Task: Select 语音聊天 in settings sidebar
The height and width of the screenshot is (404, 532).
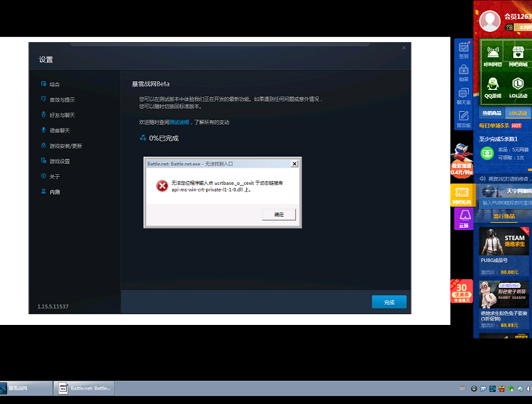Action: tap(60, 131)
